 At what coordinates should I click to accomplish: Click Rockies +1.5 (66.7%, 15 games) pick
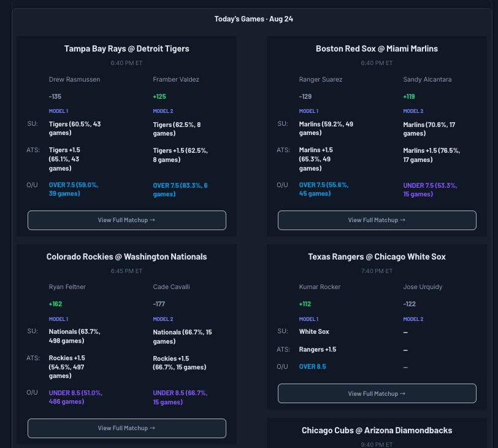pos(180,363)
